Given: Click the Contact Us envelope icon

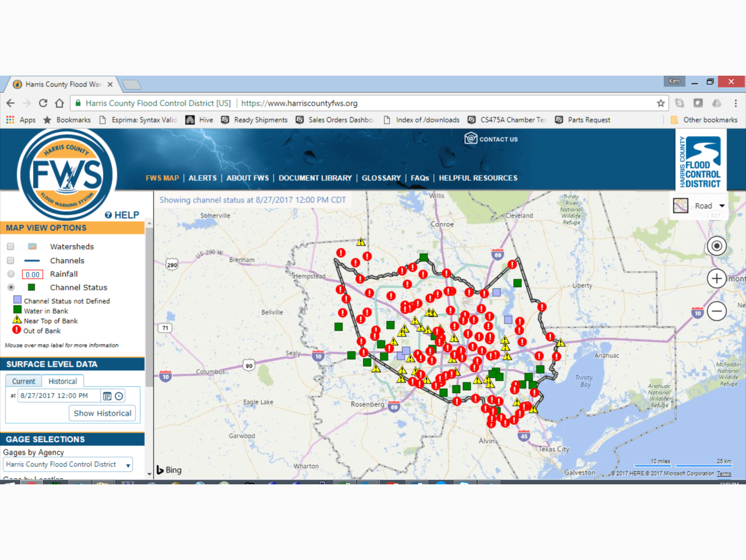Looking at the screenshot, I should pyautogui.click(x=471, y=139).
